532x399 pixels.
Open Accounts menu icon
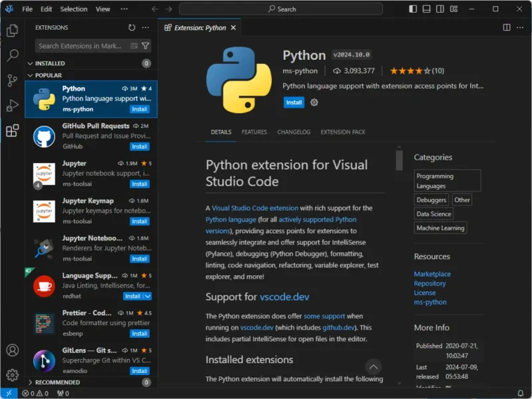[13, 350]
